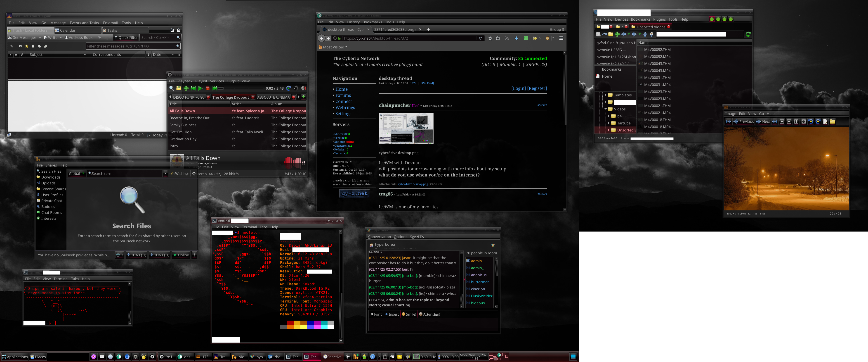Screen dimensions: 868x362
Task: Click the Audacious seek slider
Action: [x=241, y=88]
